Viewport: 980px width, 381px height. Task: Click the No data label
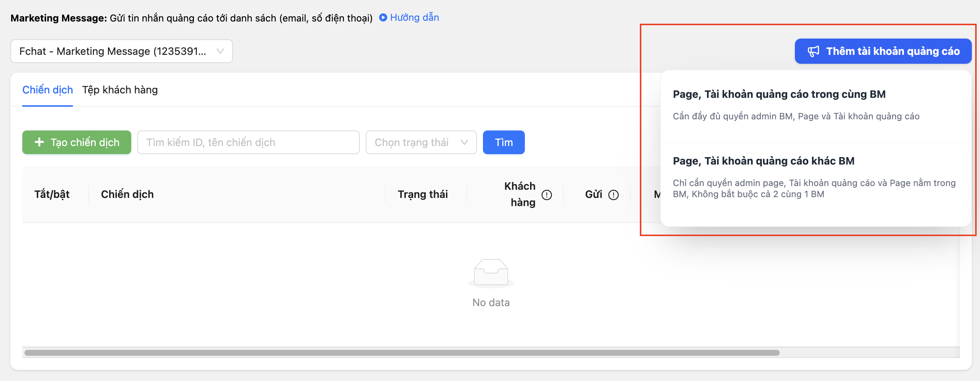coord(491,302)
